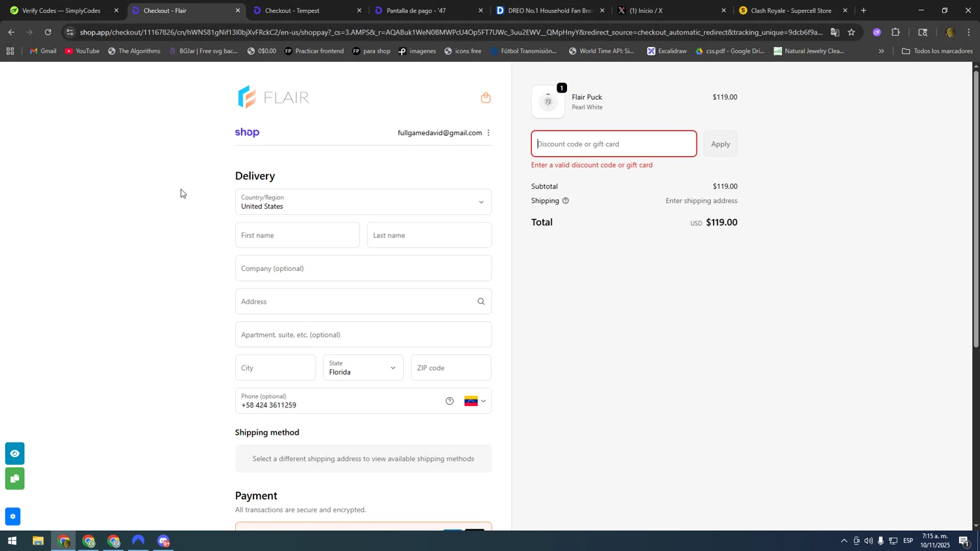Click the City input field
Viewport: 980px width, 551px height.
275,368
